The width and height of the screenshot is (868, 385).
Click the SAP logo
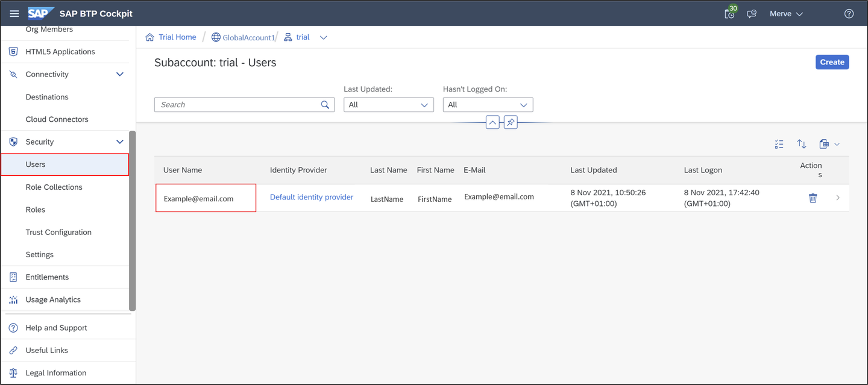coord(41,13)
